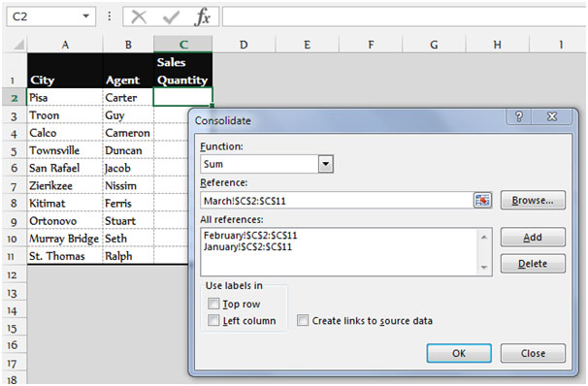Image resolution: width=588 pixels, height=386 pixels.
Task: Click the confirm checkmark icon in formula bar
Action: 171,17
